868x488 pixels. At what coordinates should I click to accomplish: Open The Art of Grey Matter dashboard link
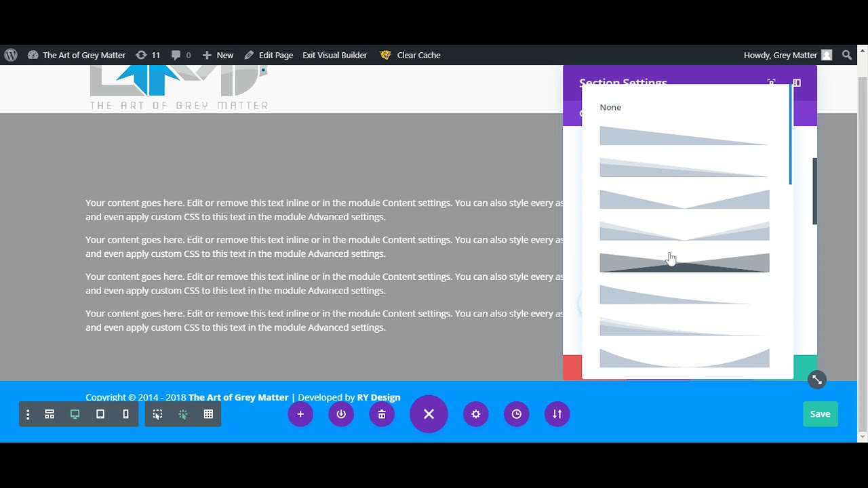point(77,55)
